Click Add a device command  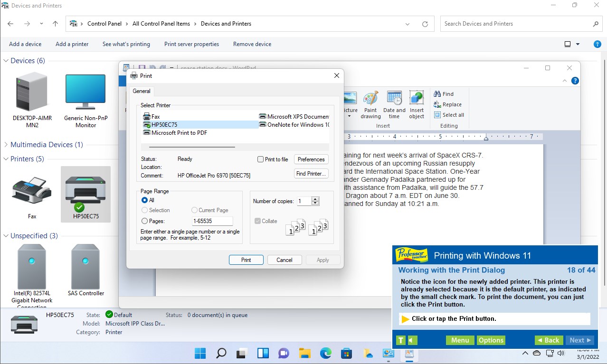25,44
